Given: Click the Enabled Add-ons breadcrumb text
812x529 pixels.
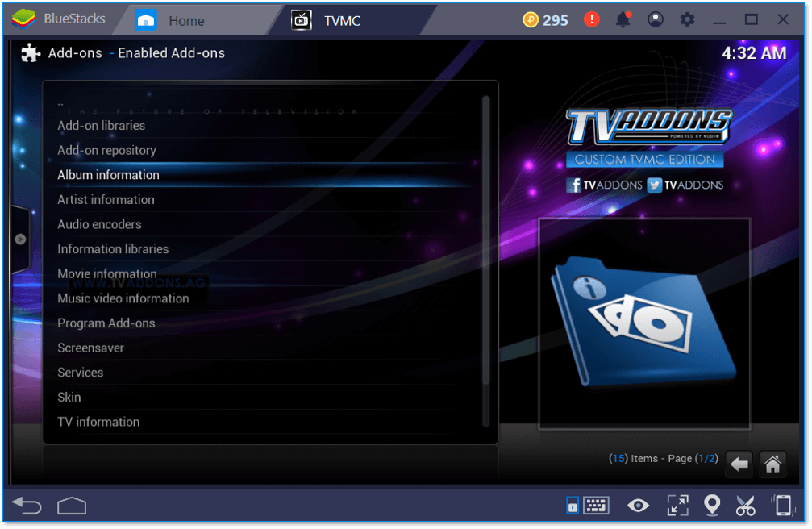Looking at the screenshot, I should (x=172, y=53).
